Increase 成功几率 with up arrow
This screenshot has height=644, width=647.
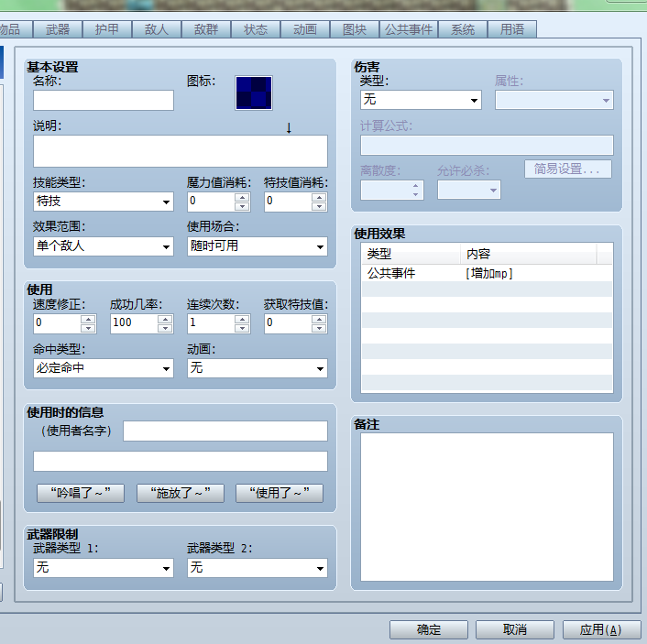pyautogui.click(x=165, y=319)
